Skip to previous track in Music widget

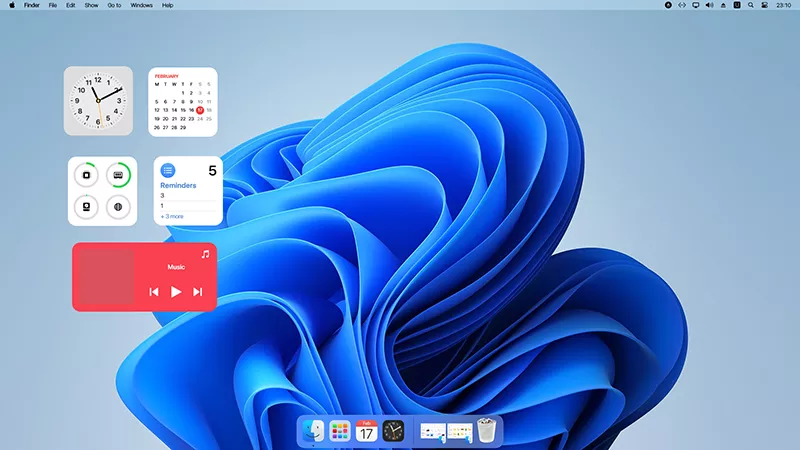click(154, 292)
